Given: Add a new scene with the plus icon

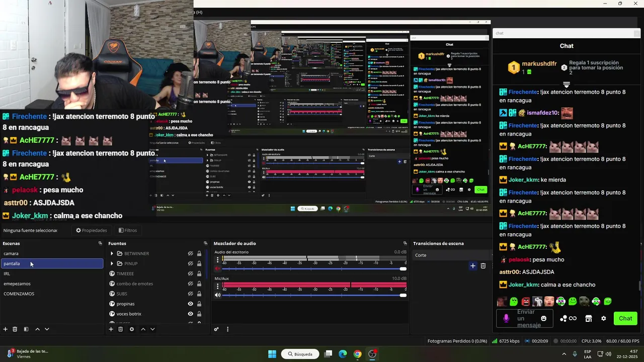Looking at the screenshot, I should (6, 329).
